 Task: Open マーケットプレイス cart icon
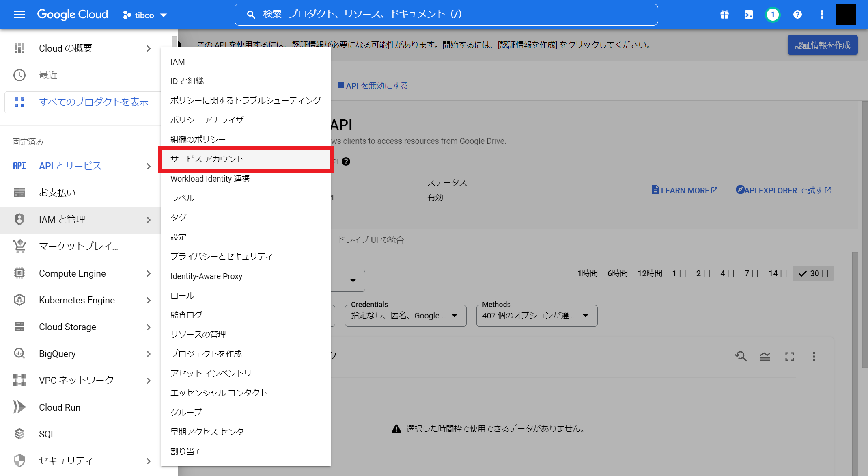[x=19, y=246]
